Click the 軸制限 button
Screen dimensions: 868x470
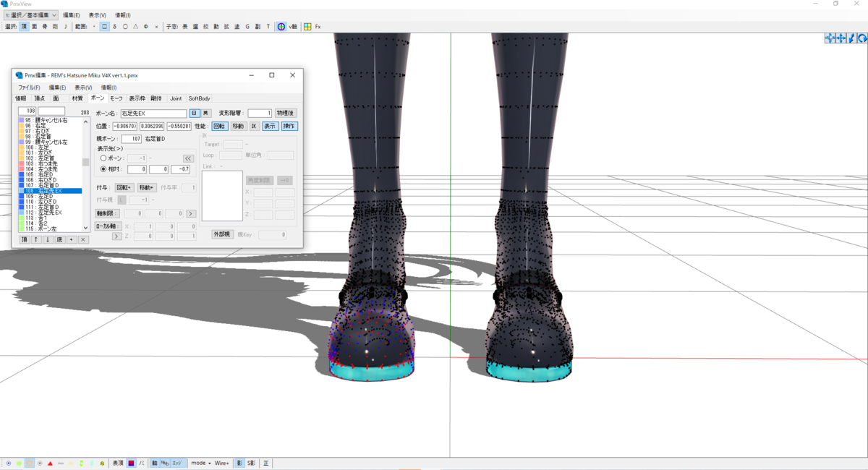coord(107,214)
